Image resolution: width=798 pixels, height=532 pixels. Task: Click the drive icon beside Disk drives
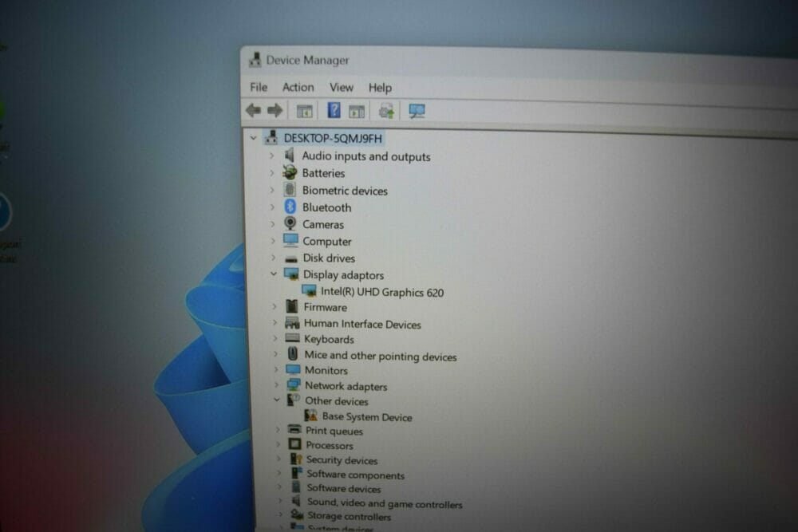click(x=291, y=258)
